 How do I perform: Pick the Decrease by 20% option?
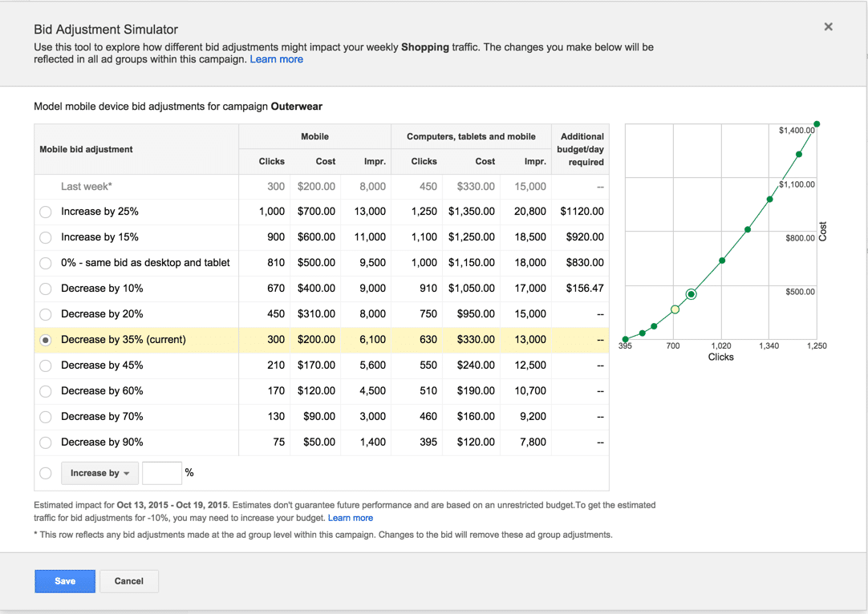[x=46, y=314]
